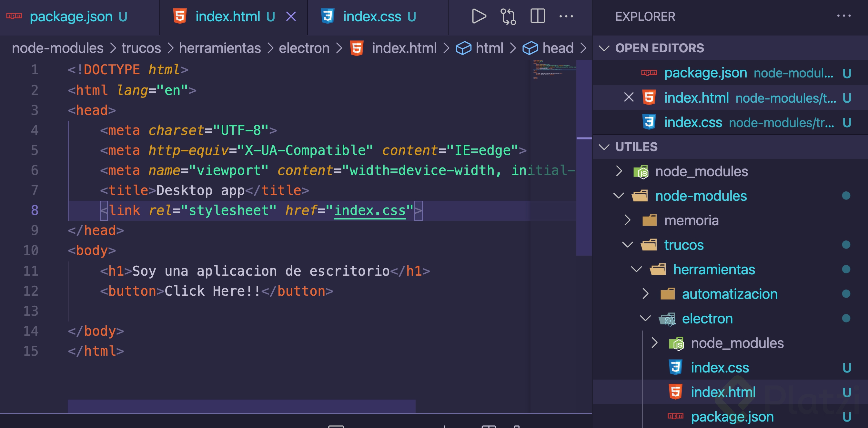
Task: Click npm icon of package.json in Open Editors
Action: pos(649,73)
